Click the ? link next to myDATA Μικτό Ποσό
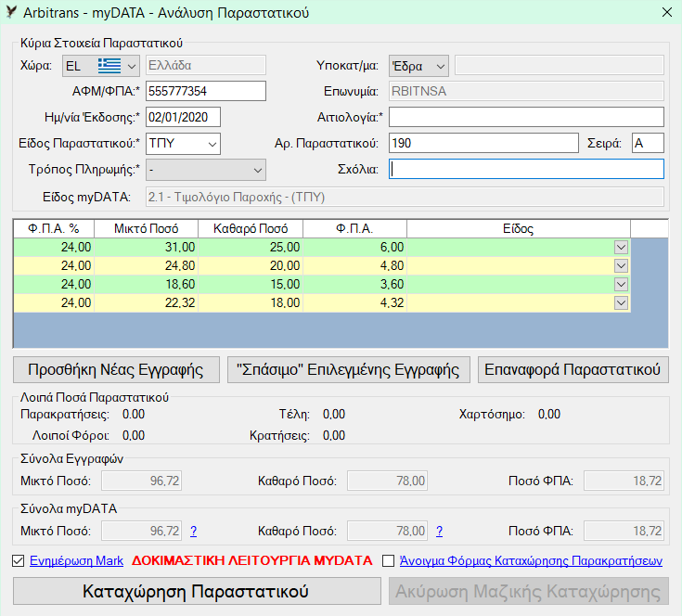Image resolution: width=682 pixels, height=616 pixels. [x=194, y=531]
